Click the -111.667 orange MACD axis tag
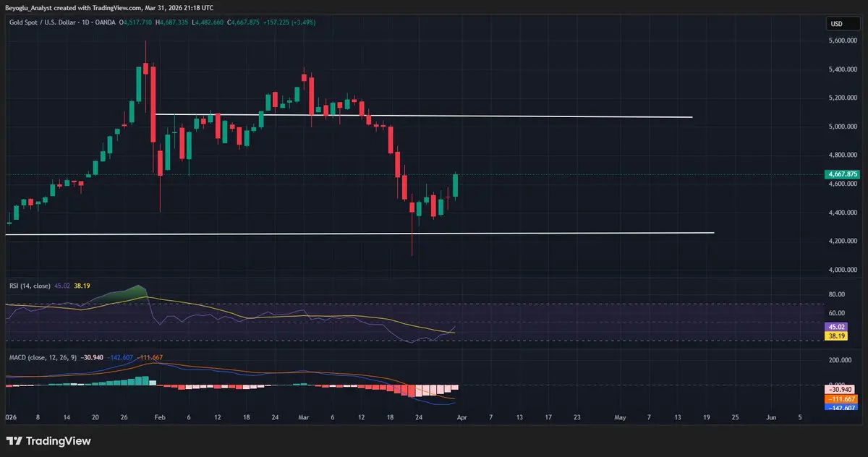The height and width of the screenshot is (457, 868). click(x=841, y=399)
